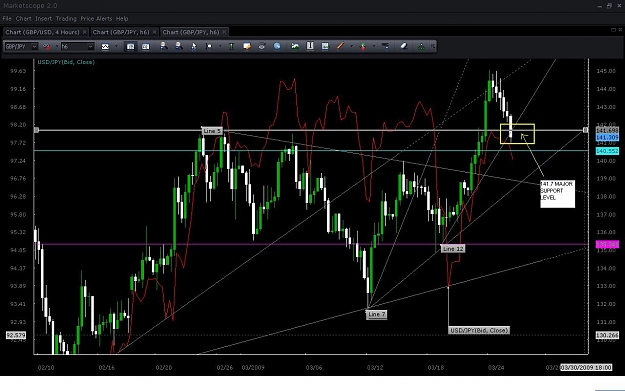Select the Line 5 label on chart
This screenshot has width=625, height=391.
[212, 131]
